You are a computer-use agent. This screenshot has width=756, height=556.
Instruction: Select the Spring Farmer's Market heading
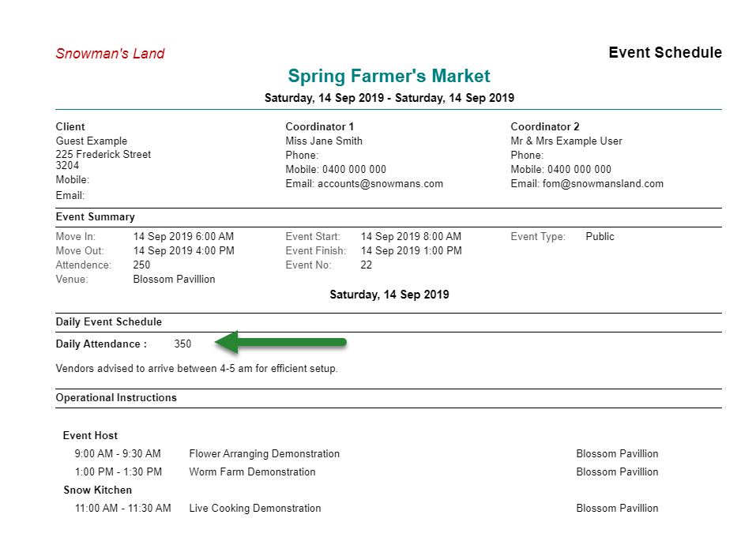tap(389, 76)
